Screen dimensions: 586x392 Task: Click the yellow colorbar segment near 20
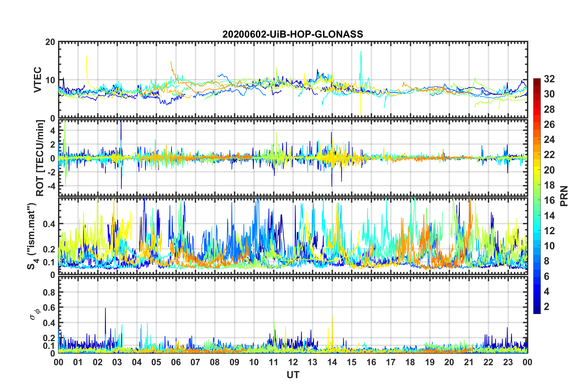point(537,170)
